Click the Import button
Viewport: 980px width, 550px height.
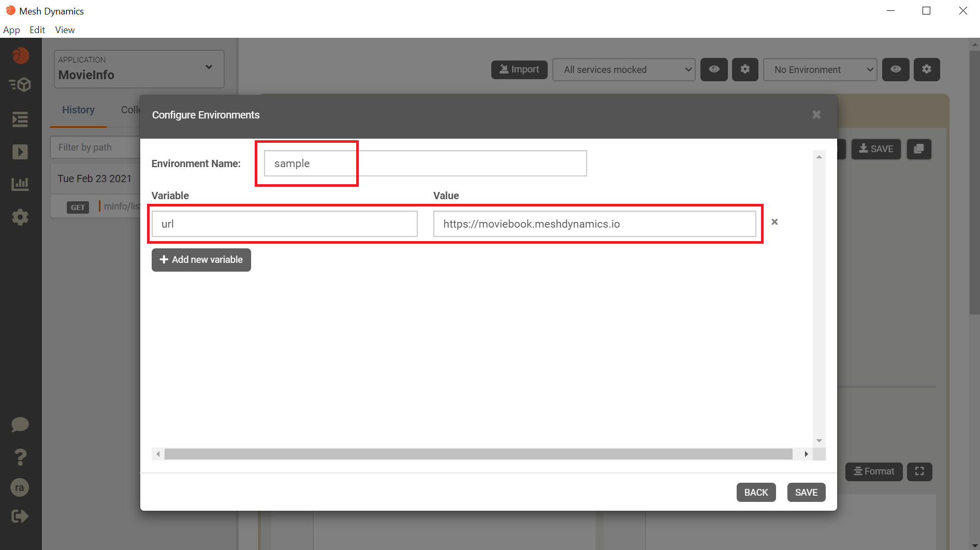coord(519,69)
